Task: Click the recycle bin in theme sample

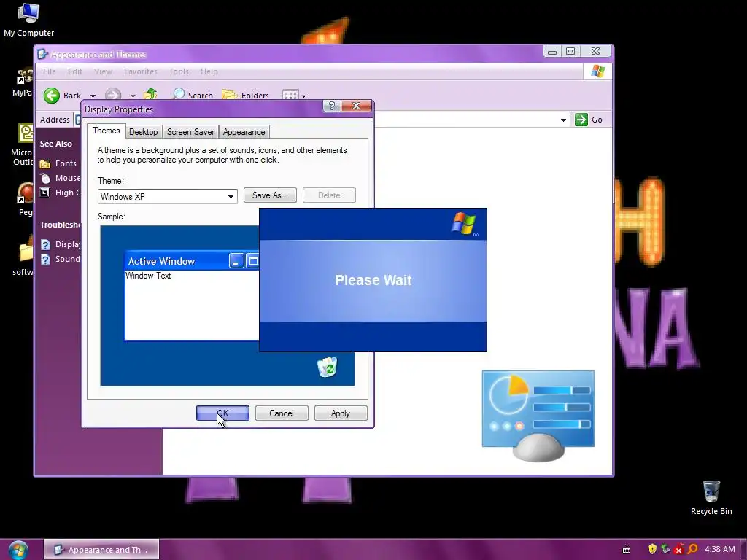Action: [x=328, y=367]
